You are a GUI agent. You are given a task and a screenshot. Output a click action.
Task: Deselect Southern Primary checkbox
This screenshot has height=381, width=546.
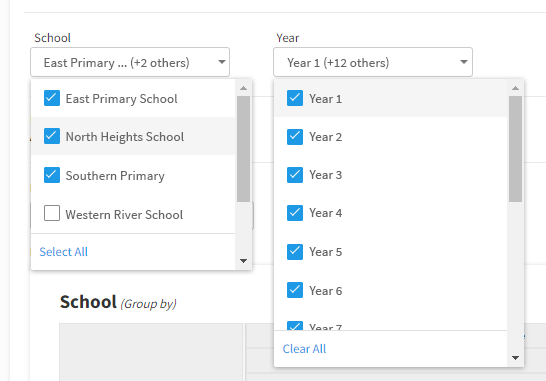[x=52, y=175]
